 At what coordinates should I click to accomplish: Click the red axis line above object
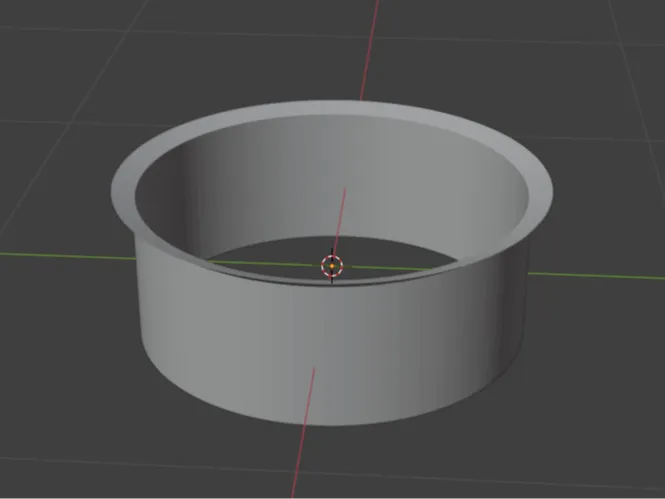369,50
